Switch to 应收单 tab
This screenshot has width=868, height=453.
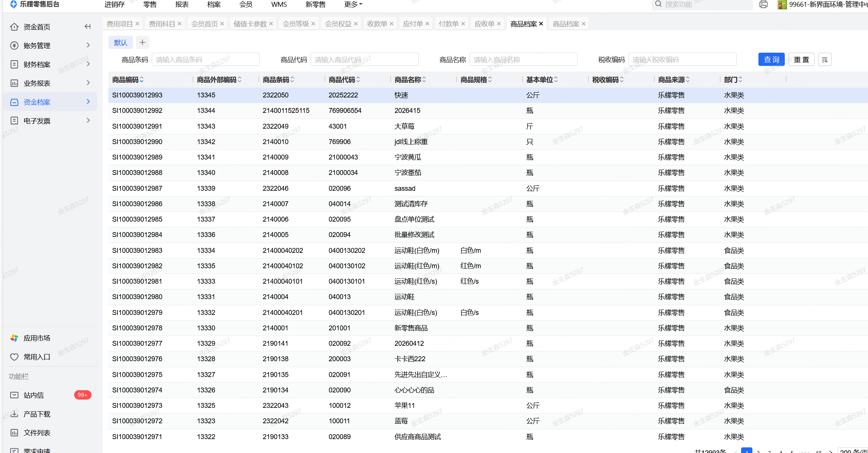pos(484,24)
